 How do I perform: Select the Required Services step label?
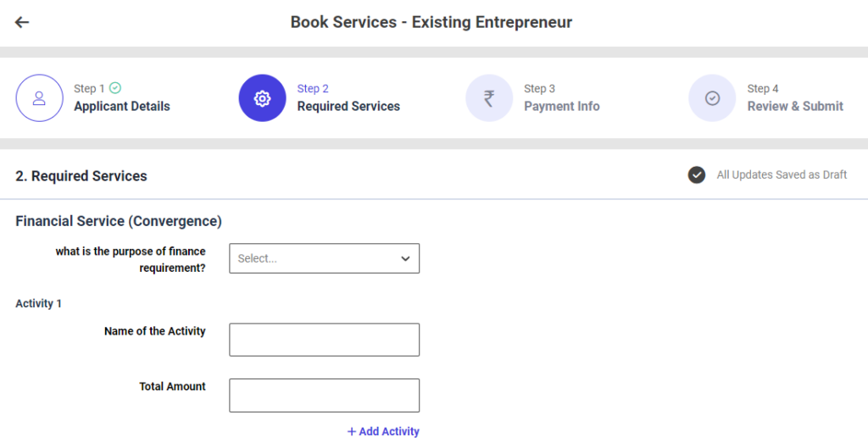point(348,107)
